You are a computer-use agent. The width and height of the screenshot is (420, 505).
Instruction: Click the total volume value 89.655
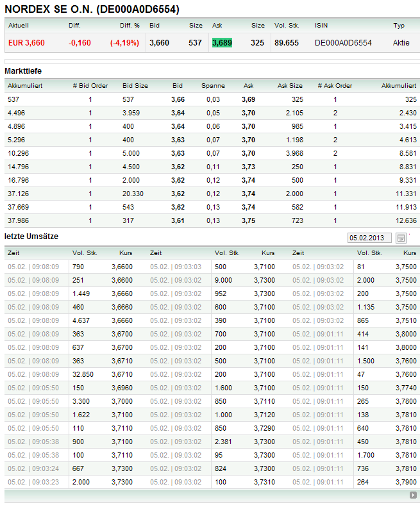287,43
